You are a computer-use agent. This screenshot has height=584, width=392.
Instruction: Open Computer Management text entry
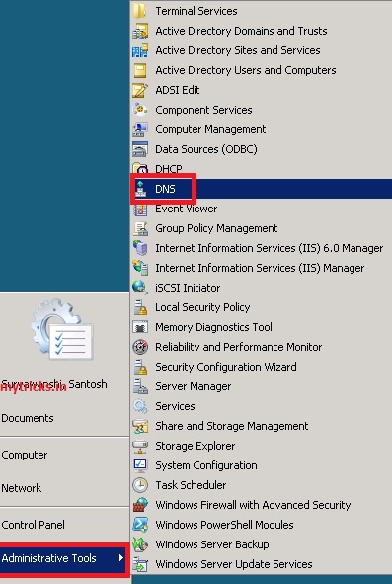tap(210, 129)
